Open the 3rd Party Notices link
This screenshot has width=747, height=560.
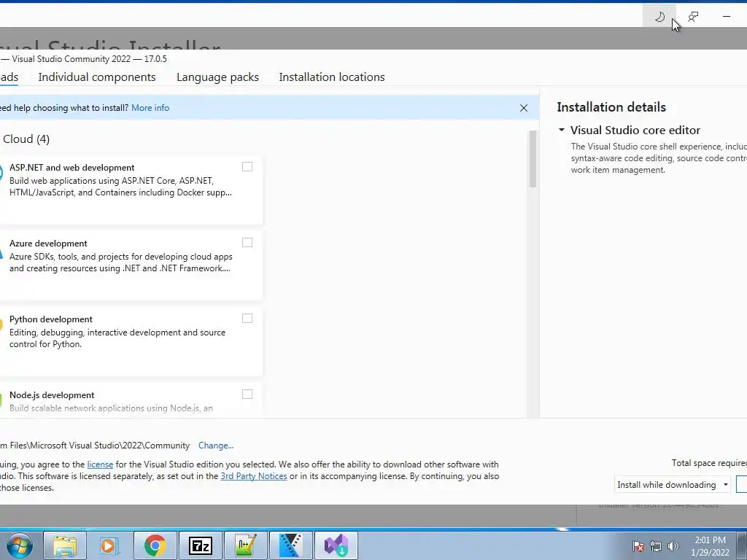tap(253, 476)
